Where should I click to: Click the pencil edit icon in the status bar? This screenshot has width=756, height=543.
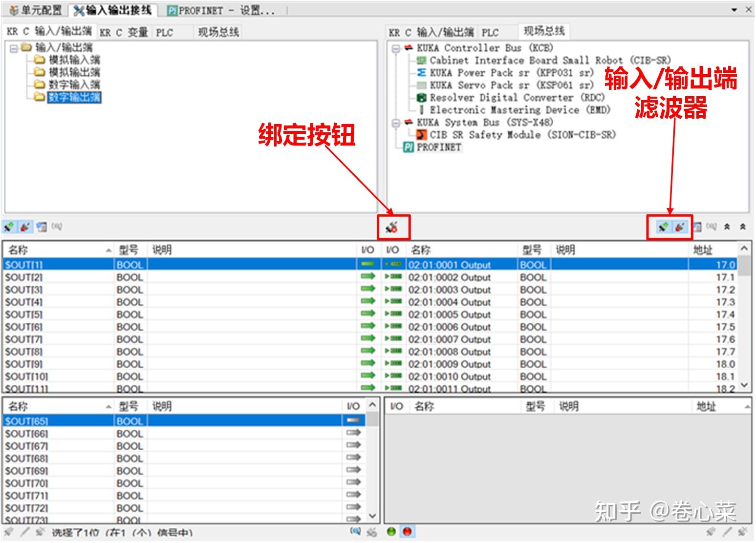tap(25, 532)
